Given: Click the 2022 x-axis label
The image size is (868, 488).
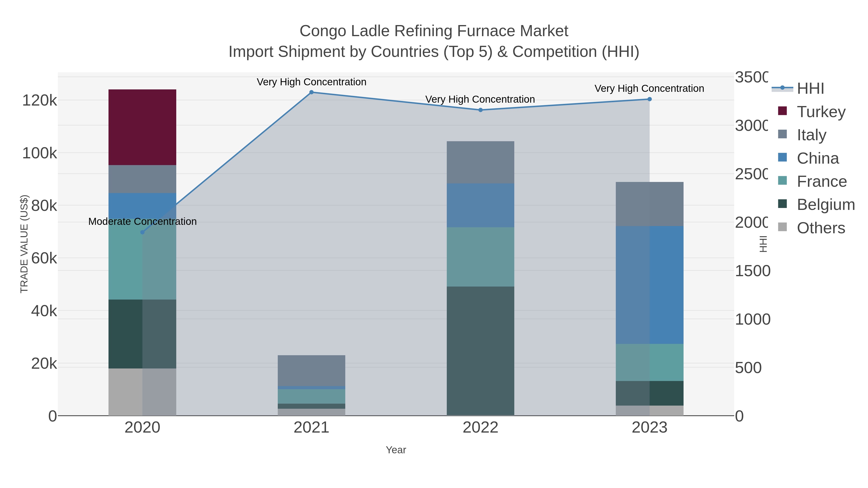Looking at the screenshot, I should (481, 428).
